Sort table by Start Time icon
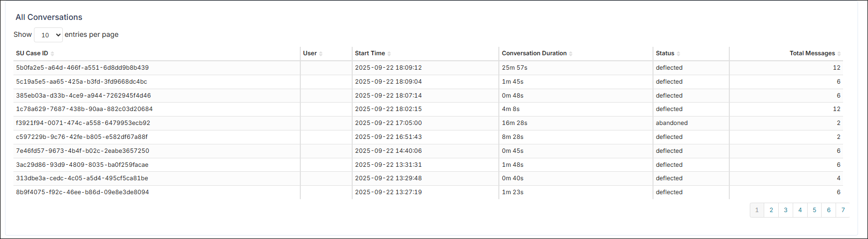The image size is (868, 239). click(x=389, y=54)
